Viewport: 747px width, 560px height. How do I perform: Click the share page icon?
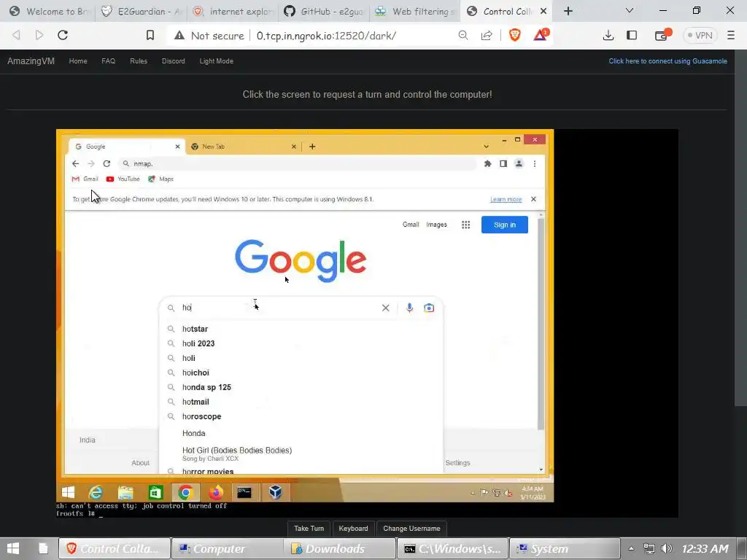pyautogui.click(x=487, y=35)
